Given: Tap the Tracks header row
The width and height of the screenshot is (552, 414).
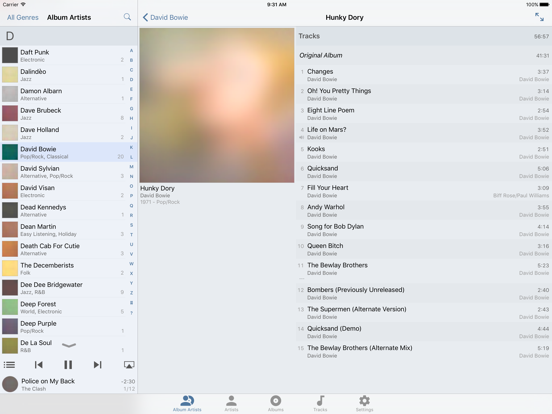Looking at the screenshot, I should click(424, 36).
